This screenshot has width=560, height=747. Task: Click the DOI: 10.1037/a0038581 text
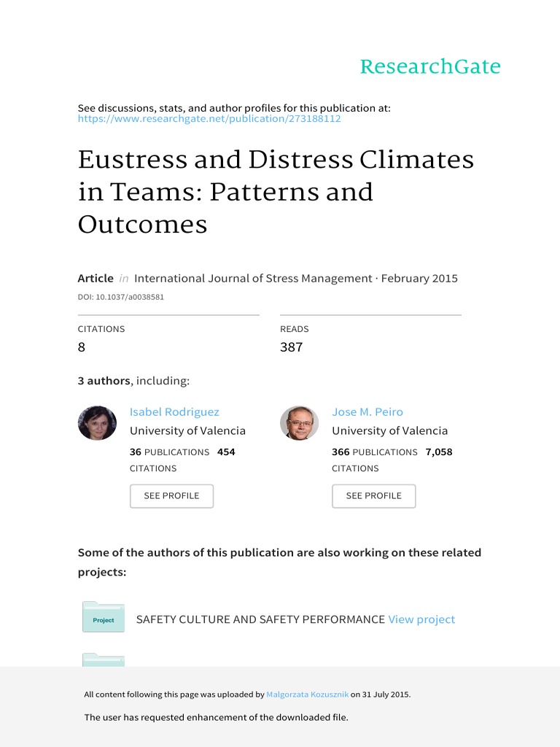pos(121,297)
